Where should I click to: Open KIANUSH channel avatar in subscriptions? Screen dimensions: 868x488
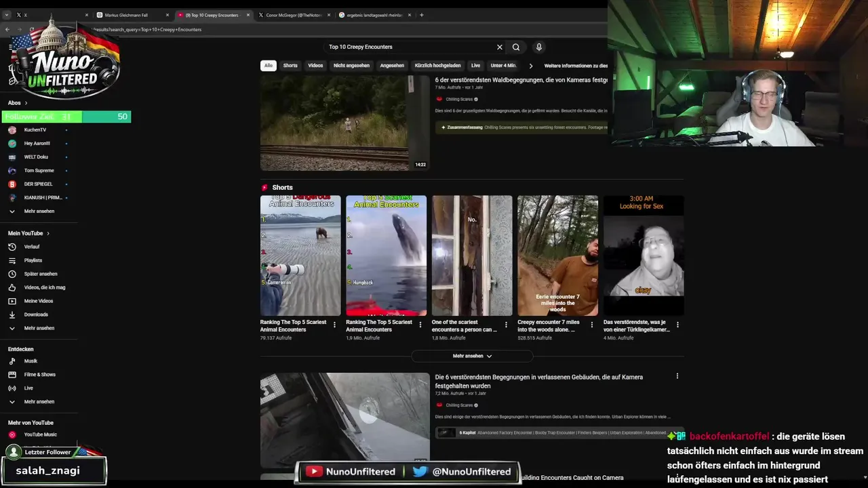pos(12,197)
